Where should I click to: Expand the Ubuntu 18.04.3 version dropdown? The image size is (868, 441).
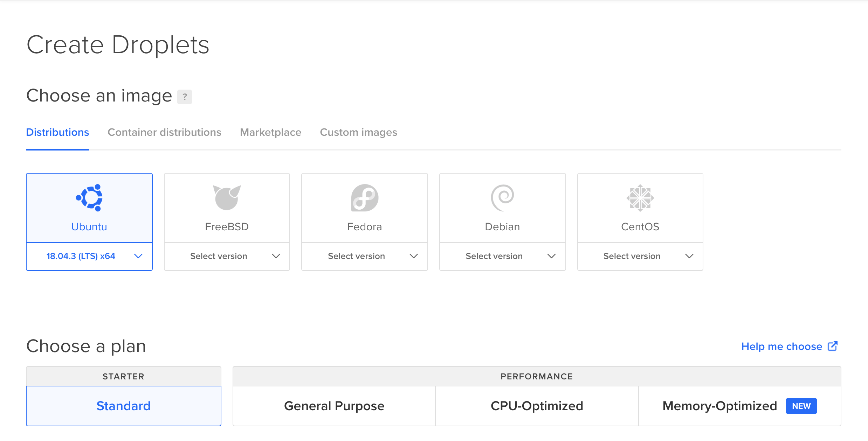pos(89,256)
